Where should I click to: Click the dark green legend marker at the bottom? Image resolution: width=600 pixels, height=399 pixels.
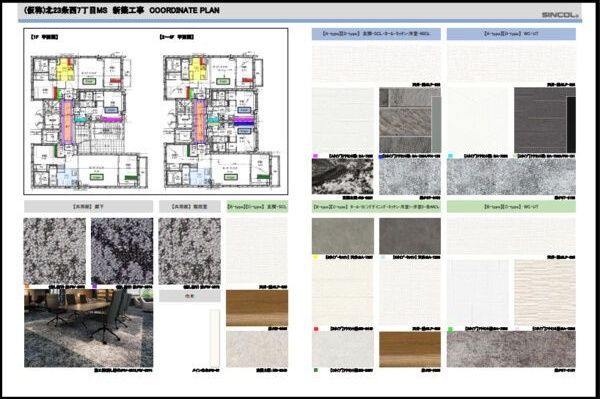(x=315, y=370)
